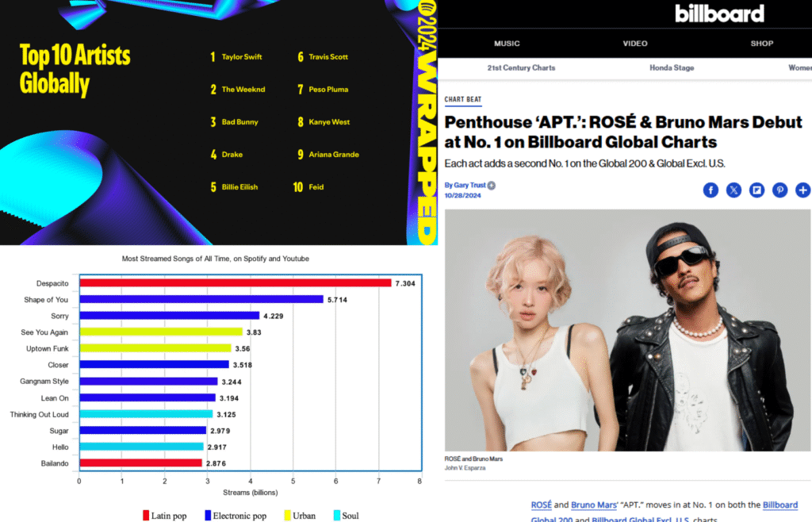Open author Gary Trust's page

point(469,186)
